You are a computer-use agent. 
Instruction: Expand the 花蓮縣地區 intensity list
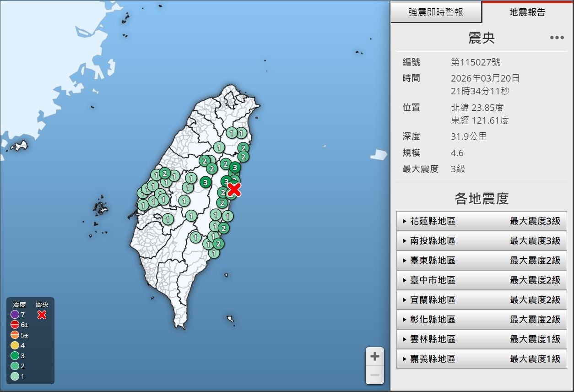click(x=482, y=221)
